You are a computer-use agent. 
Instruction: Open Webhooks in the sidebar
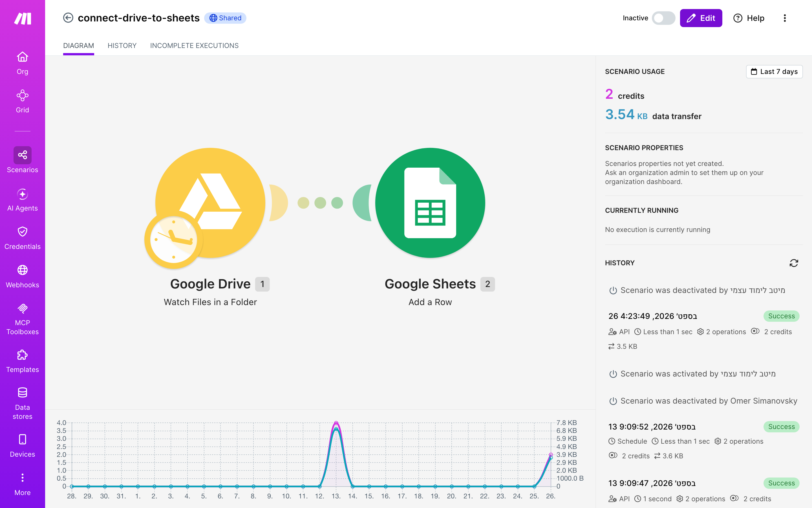click(23, 276)
